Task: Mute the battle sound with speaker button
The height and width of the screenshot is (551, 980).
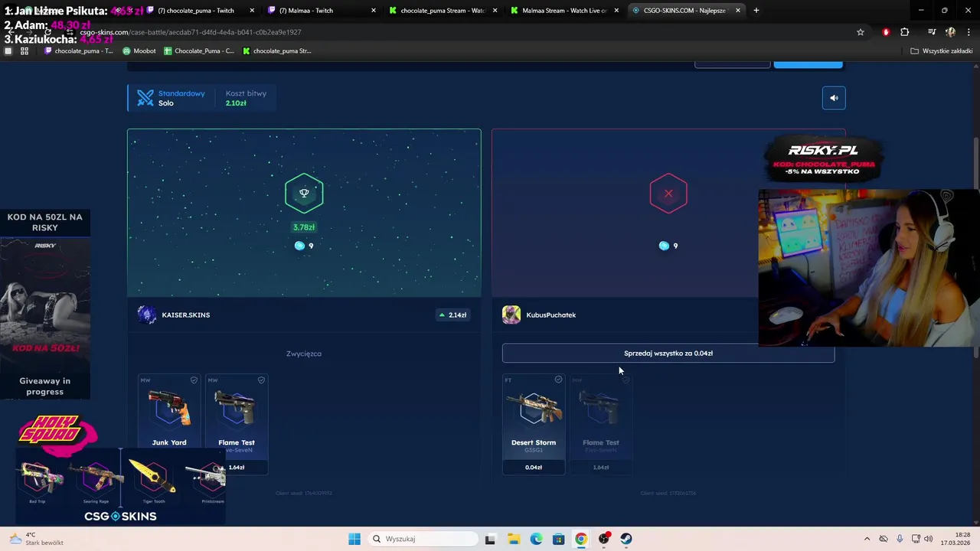Action: pyautogui.click(x=834, y=98)
